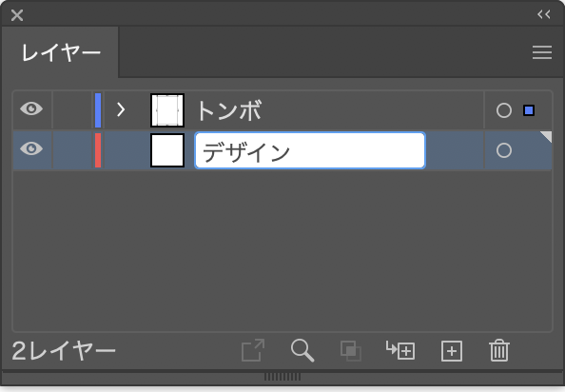Delete selection with the trash icon
The image size is (565, 392).
pos(499,350)
